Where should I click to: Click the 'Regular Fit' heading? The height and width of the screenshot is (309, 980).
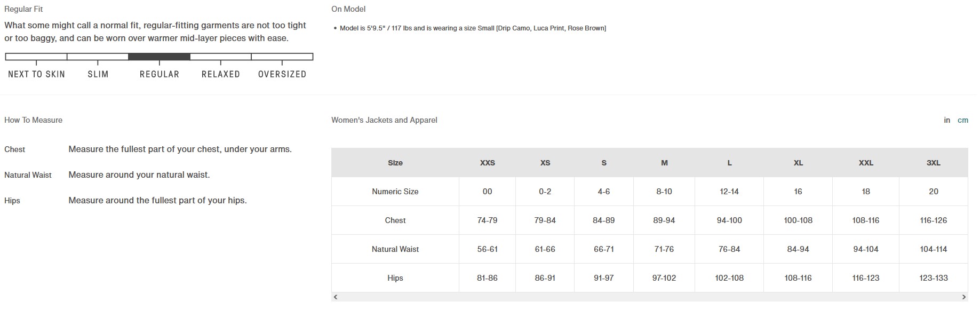click(x=23, y=9)
